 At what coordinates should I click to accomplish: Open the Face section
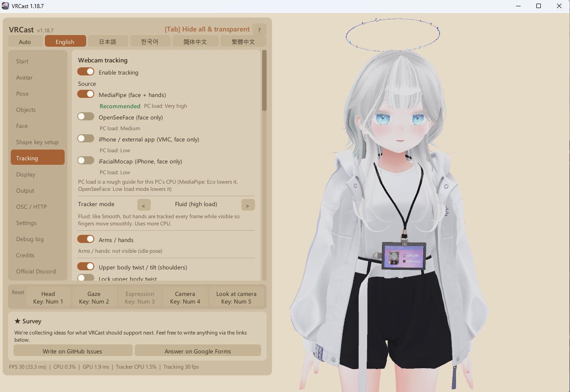[x=38, y=126]
